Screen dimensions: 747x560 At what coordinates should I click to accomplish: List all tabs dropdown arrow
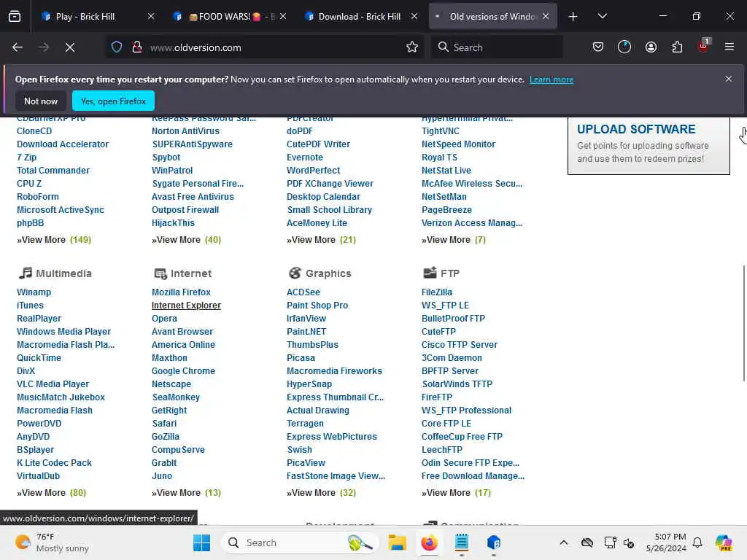coord(602,17)
